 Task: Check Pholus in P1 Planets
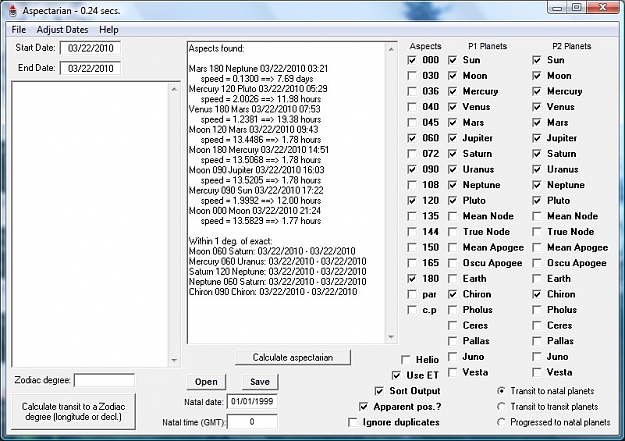[x=452, y=310]
